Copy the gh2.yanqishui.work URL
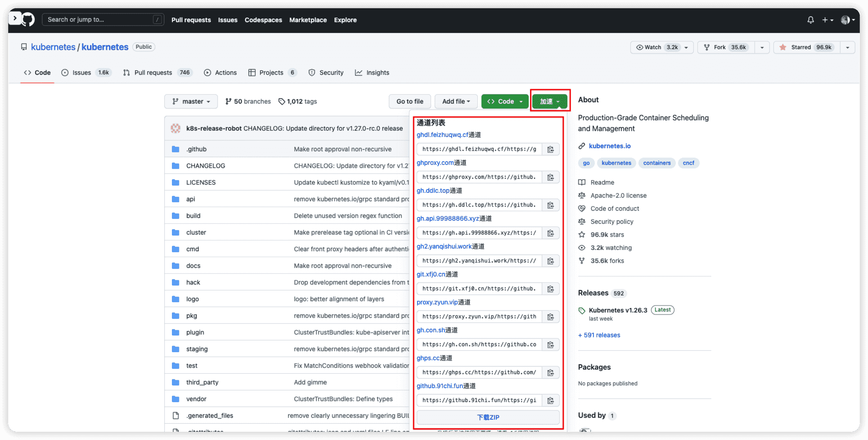 pyautogui.click(x=550, y=261)
